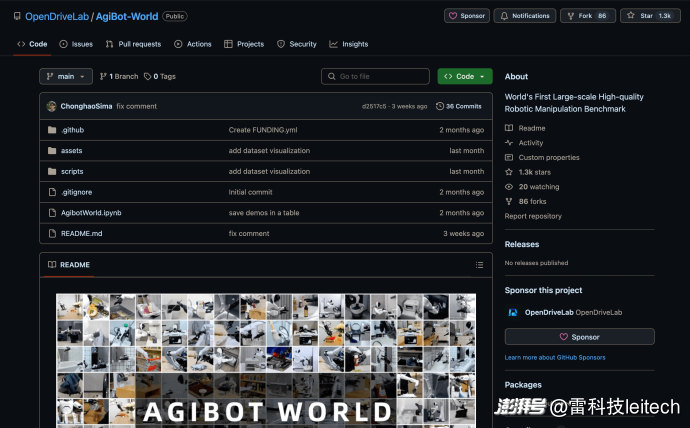Open the Pull requests tab
Screen dimensions: 690x428
(x=133, y=44)
